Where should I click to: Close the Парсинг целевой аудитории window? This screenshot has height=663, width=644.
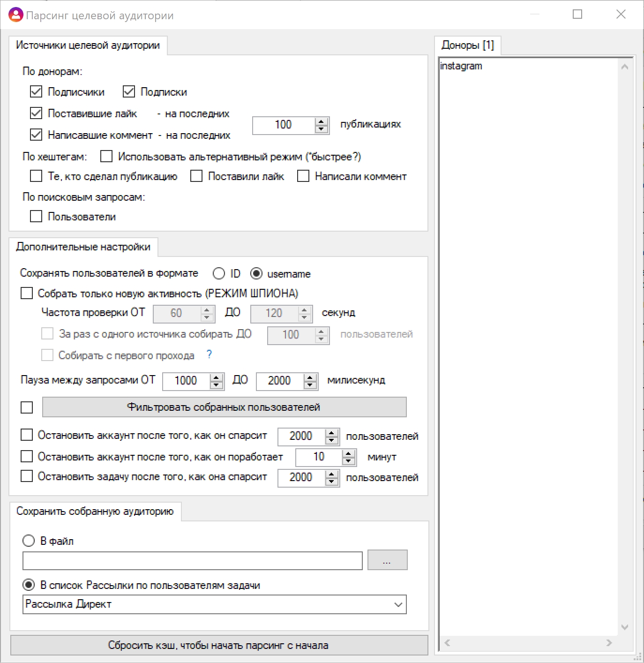(x=621, y=15)
